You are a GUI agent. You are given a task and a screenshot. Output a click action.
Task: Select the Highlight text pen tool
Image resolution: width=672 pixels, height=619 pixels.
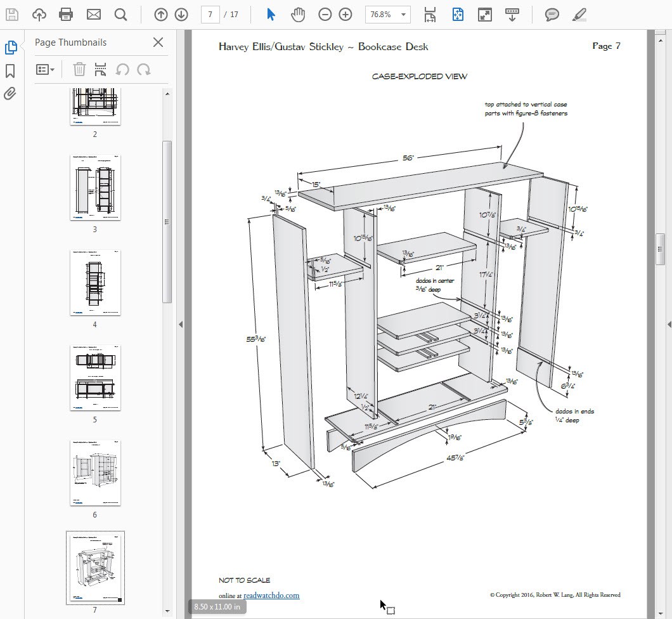pyautogui.click(x=578, y=15)
